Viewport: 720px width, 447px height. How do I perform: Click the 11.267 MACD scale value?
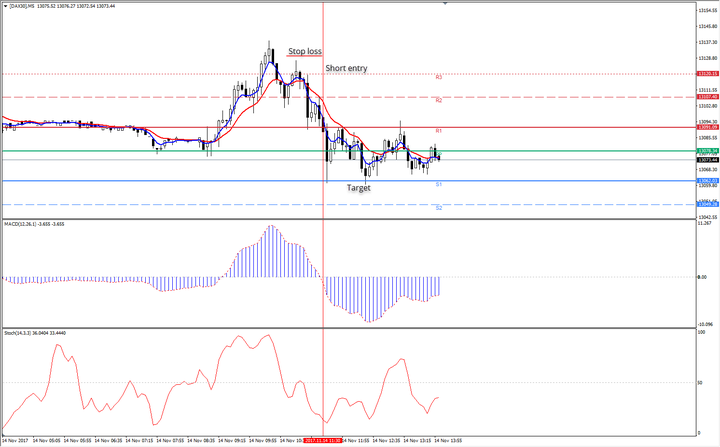pyautogui.click(x=705, y=223)
